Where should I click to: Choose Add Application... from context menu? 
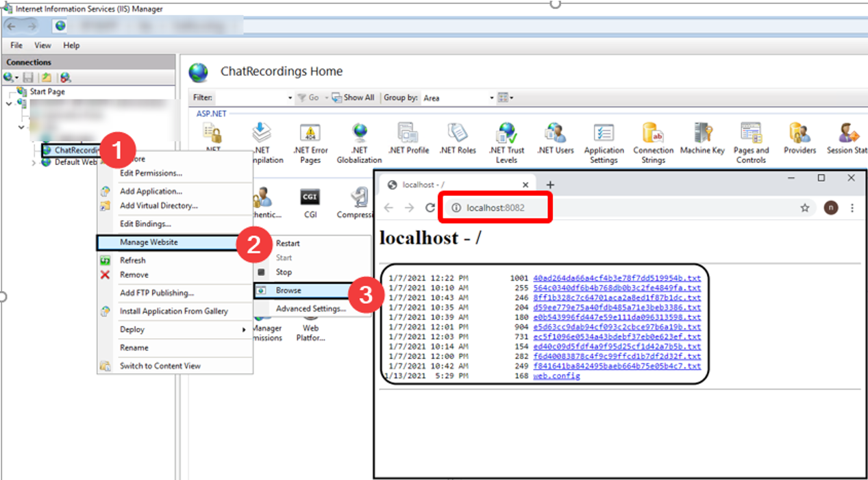[x=175, y=191]
